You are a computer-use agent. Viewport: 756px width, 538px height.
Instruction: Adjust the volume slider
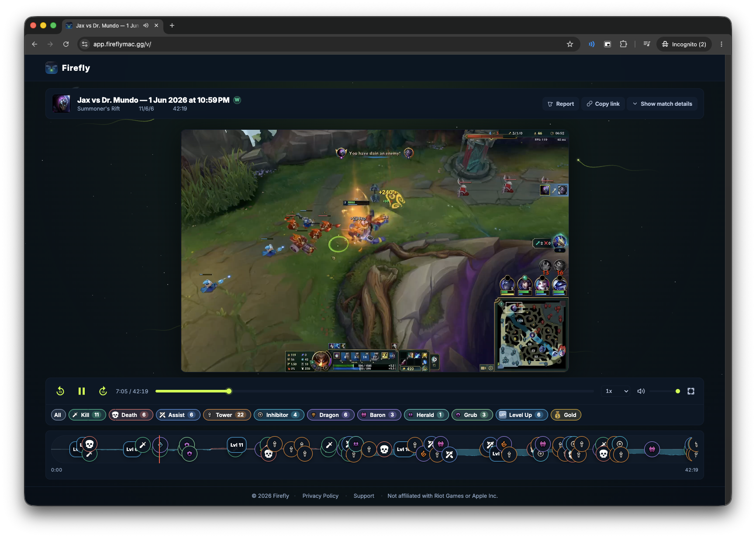(665, 391)
